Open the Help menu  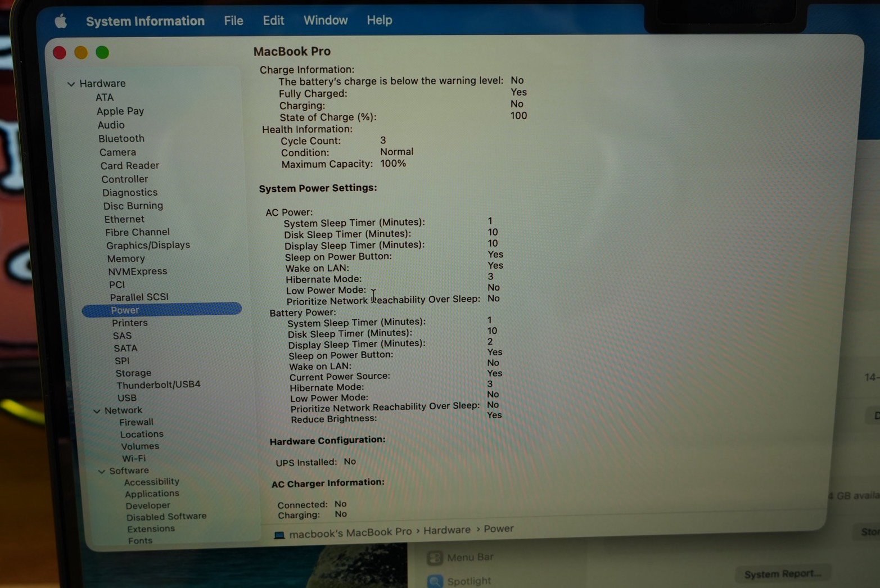[x=380, y=20]
